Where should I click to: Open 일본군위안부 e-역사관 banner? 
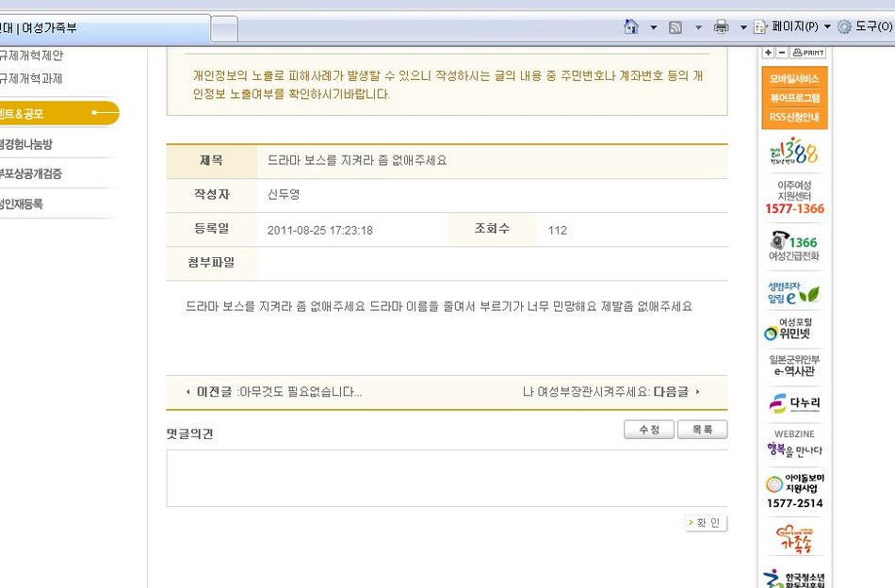pos(794,366)
